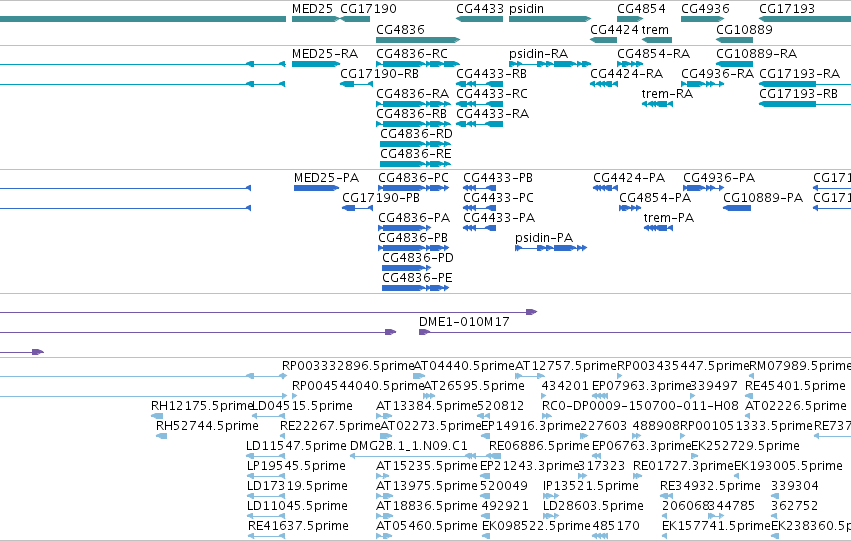The image size is (851, 541).
Task: Click the LP19545.5prime EST
Action: coord(266,476)
